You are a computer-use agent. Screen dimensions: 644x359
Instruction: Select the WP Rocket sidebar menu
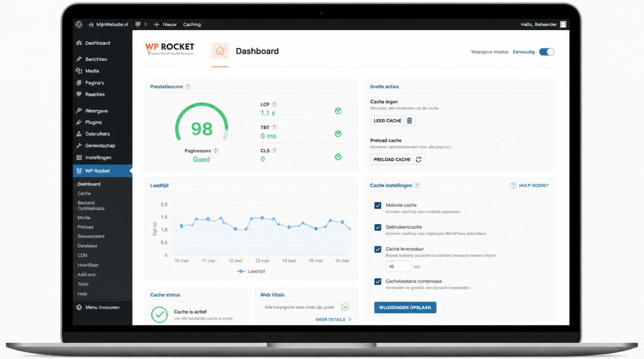pyautogui.click(x=102, y=171)
